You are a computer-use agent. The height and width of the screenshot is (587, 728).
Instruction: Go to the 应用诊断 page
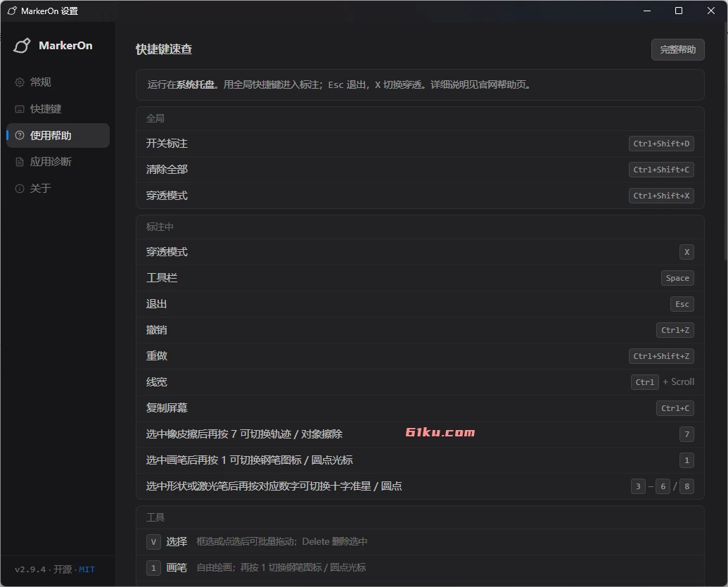(58, 162)
